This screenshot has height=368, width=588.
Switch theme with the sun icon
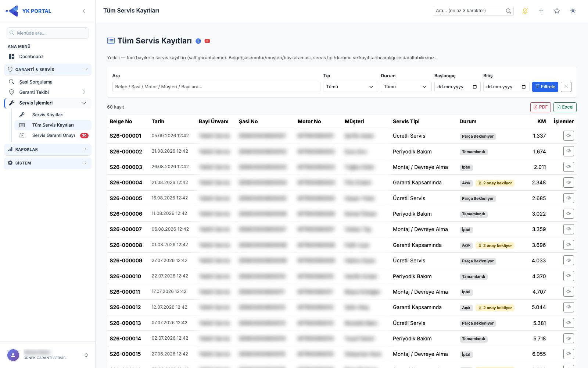[x=573, y=11]
